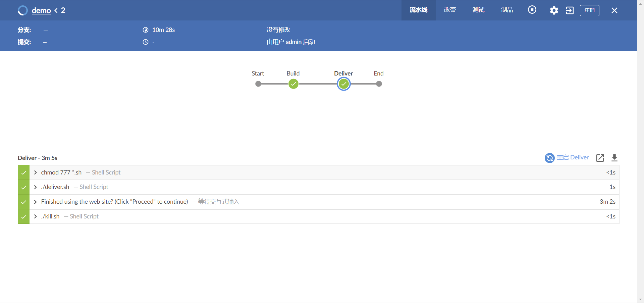Select the Deliver stage node on the pipeline graph
644x303 pixels.
click(x=343, y=84)
